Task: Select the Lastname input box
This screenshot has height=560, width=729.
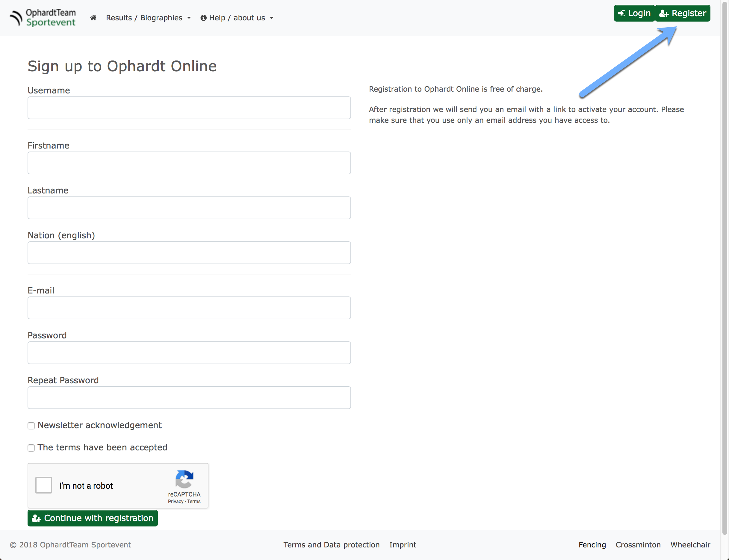Action: click(189, 208)
